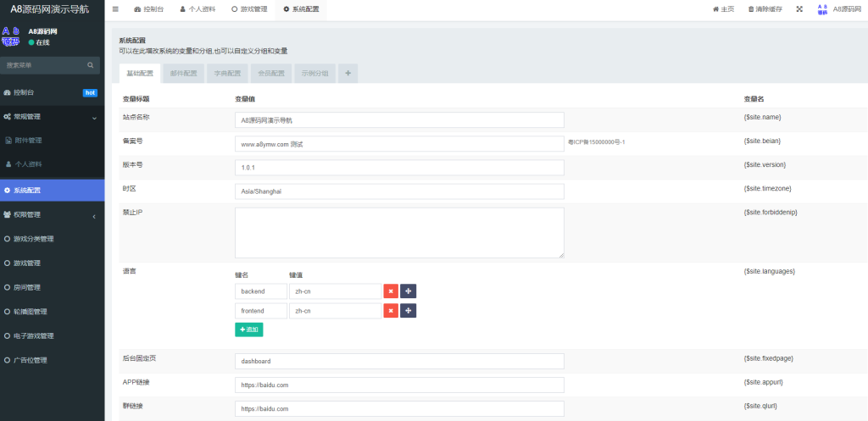Switch to the 邮件配置 tab

click(183, 74)
